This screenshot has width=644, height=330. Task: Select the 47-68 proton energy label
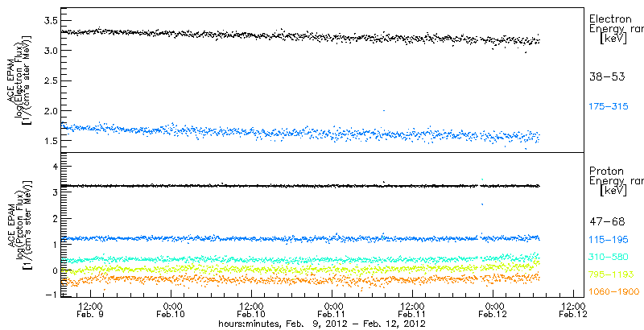[607, 222]
